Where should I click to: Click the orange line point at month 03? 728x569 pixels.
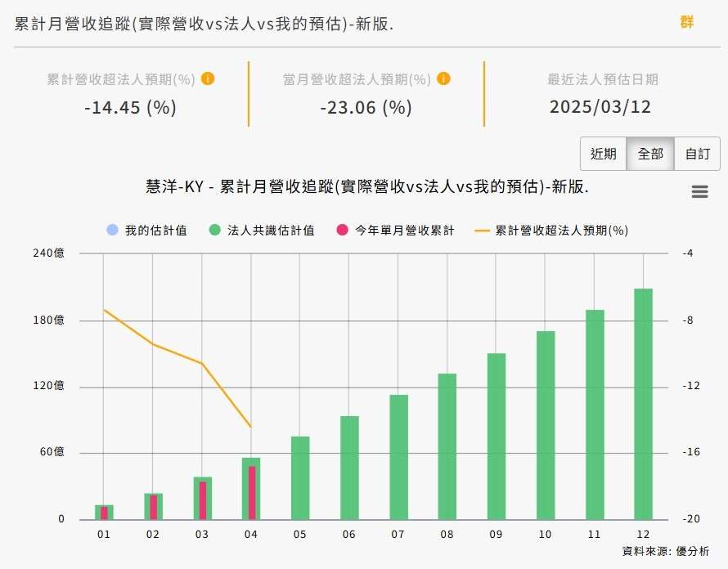(x=202, y=363)
